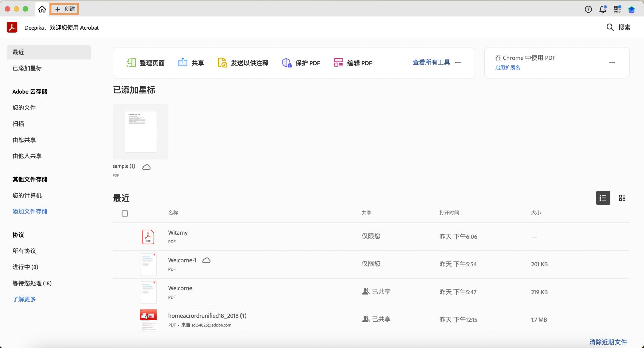Check the select-all checkbox above the file list

click(125, 213)
